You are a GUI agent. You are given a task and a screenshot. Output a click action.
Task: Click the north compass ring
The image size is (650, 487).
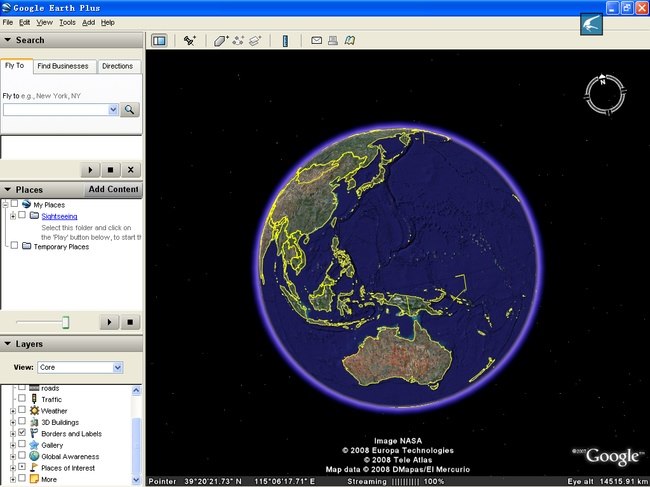tap(605, 94)
